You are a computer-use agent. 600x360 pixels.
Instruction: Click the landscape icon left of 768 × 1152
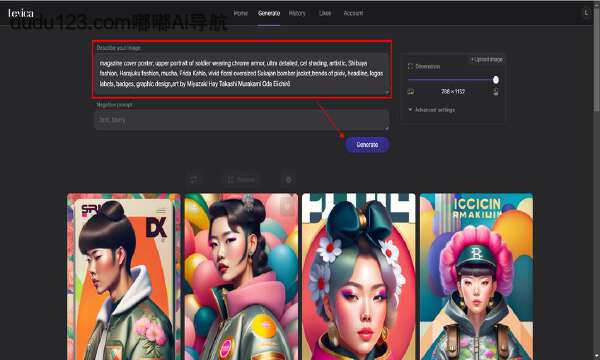coord(411,91)
